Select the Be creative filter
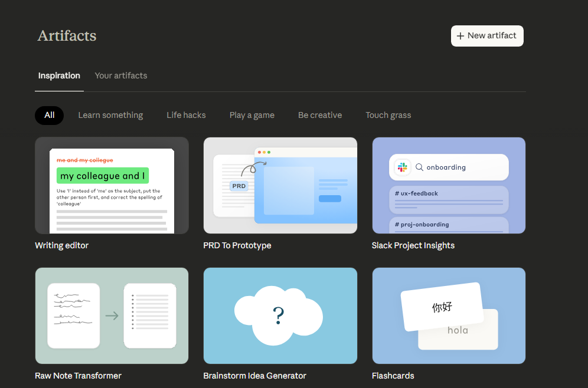This screenshot has height=388, width=588. (x=320, y=115)
